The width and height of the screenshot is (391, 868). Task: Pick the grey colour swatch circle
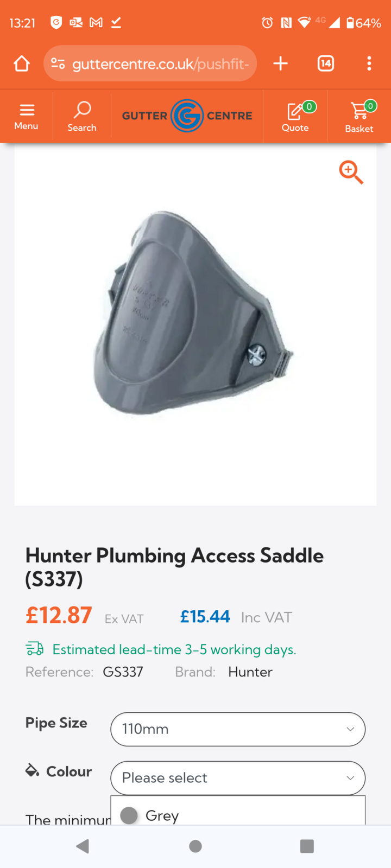point(129,815)
